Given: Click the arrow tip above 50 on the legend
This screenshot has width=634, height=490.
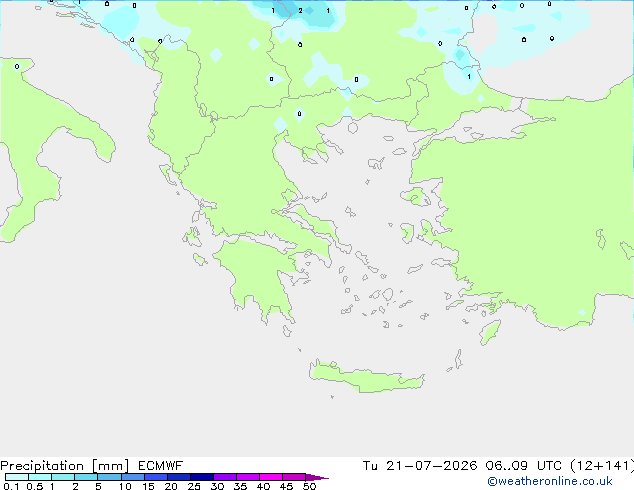Looking at the screenshot, I should click(x=317, y=477).
